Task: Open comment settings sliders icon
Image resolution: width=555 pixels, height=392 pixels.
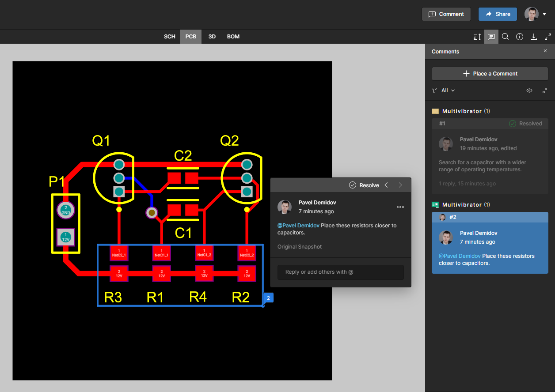Action: tap(544, 90)
